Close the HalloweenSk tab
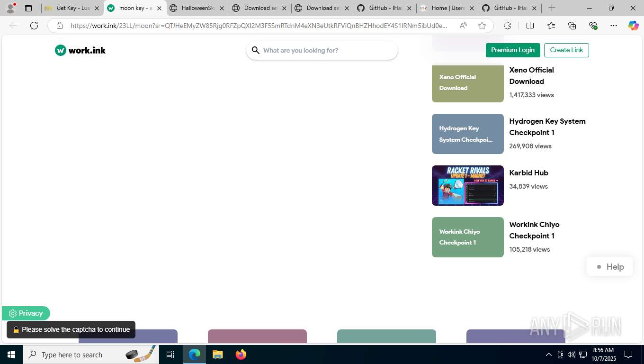 pyautogui.click(x=222, y=8)
